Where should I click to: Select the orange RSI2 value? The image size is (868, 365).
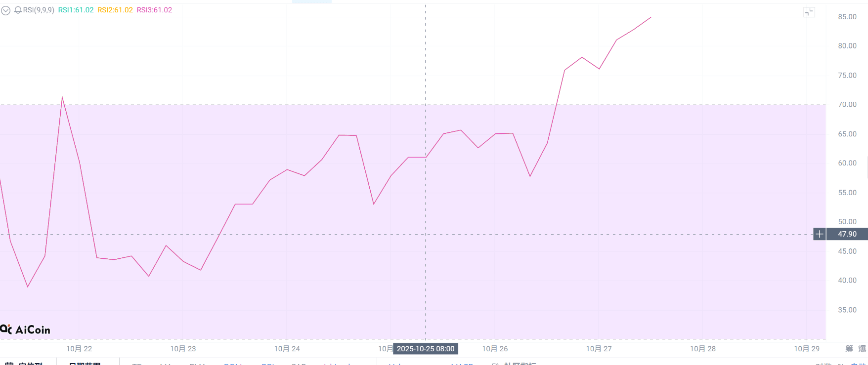[115, 10]
